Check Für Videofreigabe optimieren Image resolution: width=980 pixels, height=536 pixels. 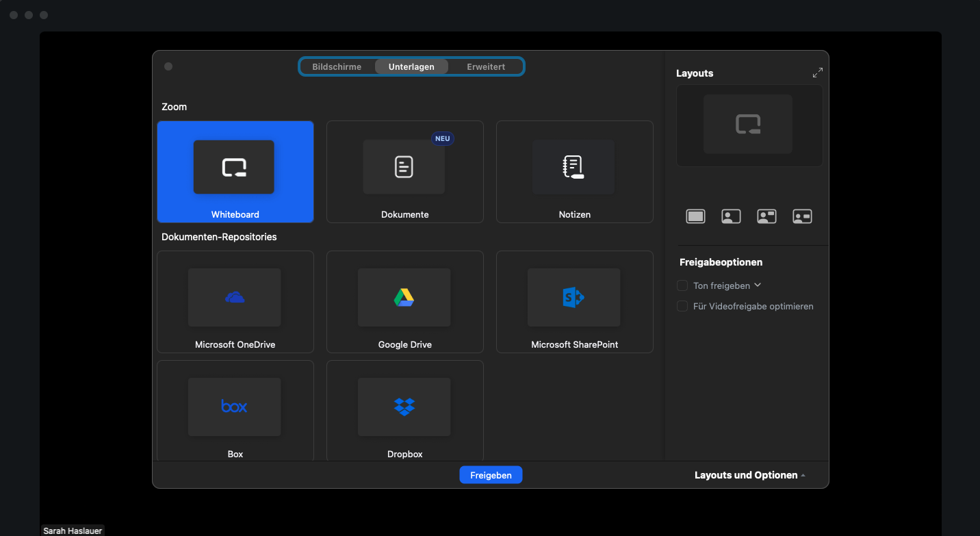pos(682,307)
